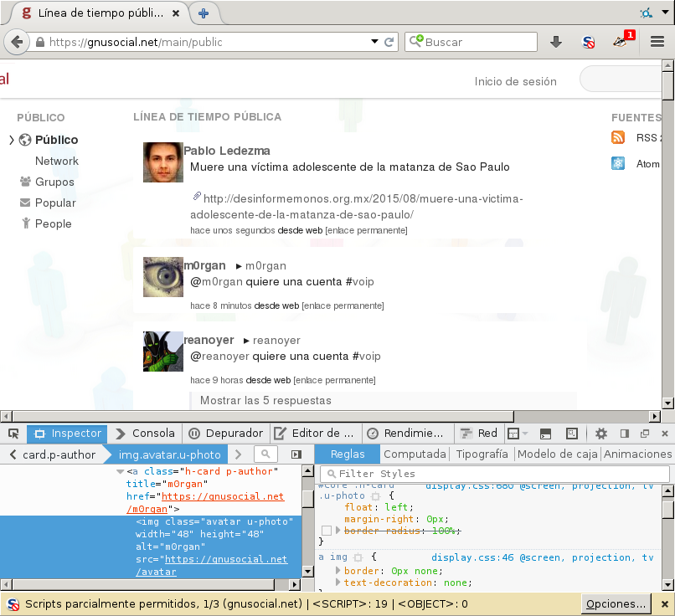Click the Opciones button in notification bar

coord(616,604)
